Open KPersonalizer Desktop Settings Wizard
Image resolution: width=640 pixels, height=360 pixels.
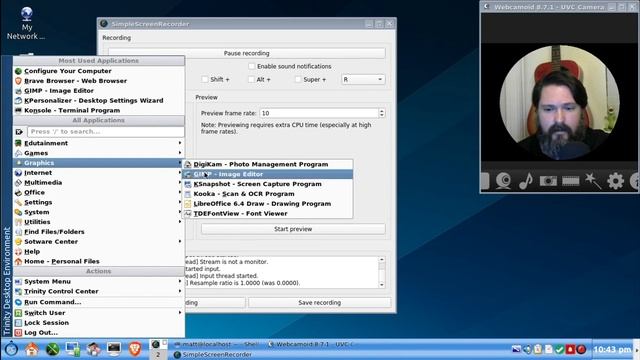coord(99,100)
